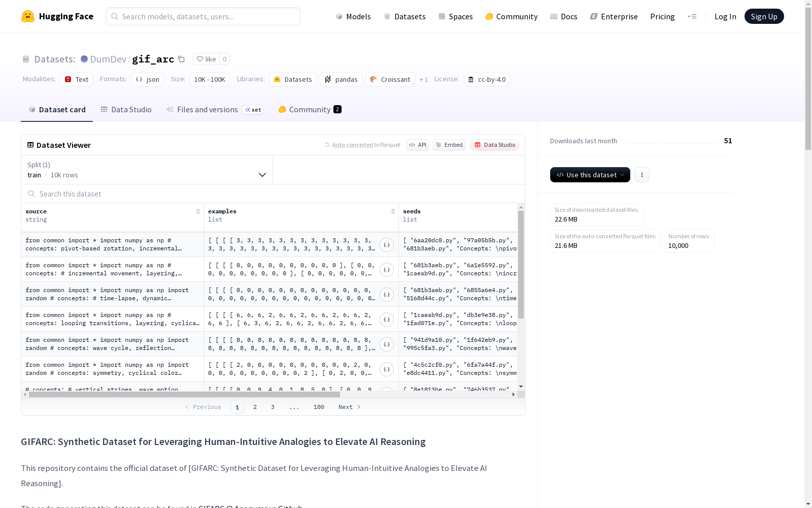Viewport: 812px width, 508px height.
Task: Expand the Split train dropdown
Action: click(x=147, y=170)
